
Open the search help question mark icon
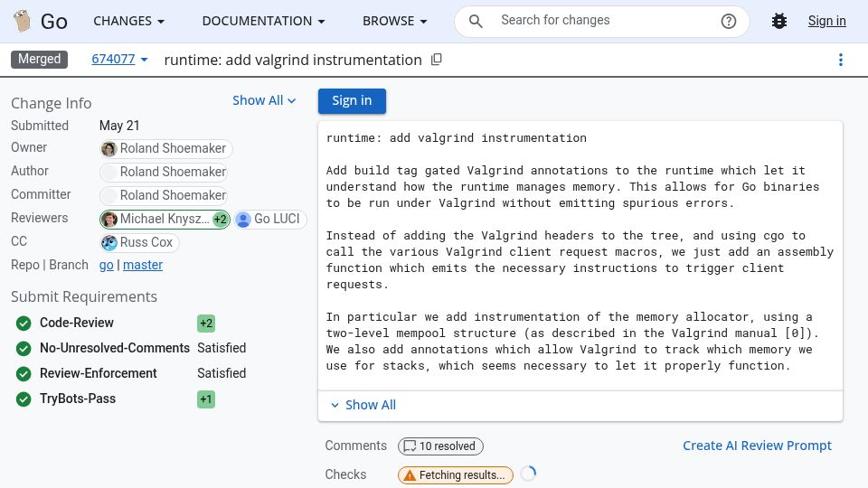(729, 21)
